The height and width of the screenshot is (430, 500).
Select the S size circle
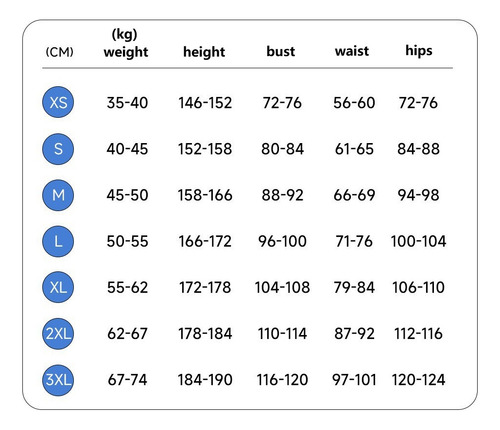click(x=58, y=149)
